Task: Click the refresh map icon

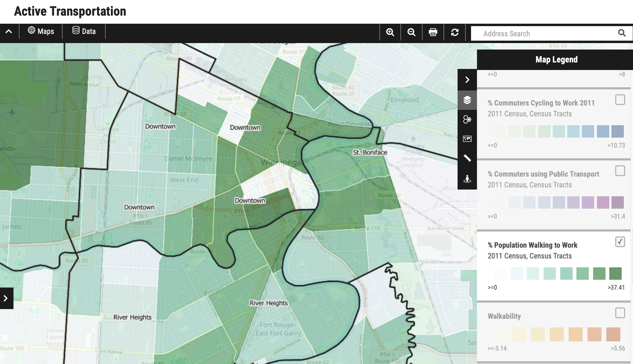Action: click(x=455, y=32)
